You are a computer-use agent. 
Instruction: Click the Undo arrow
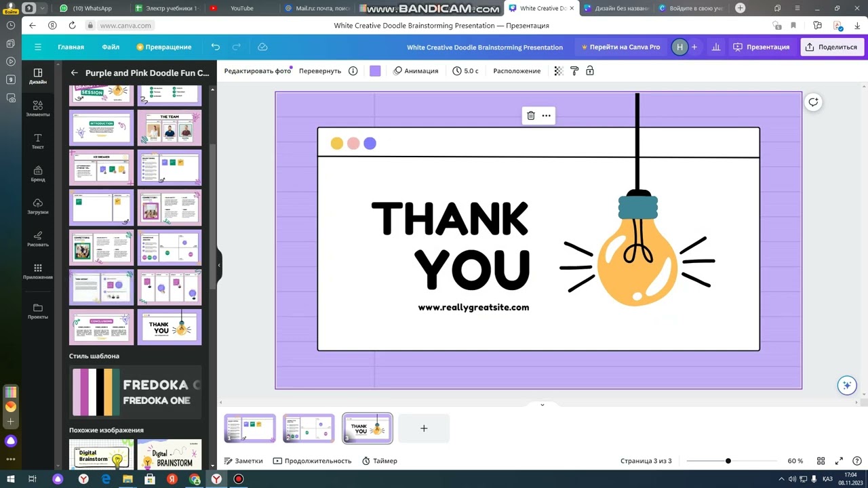216,47
